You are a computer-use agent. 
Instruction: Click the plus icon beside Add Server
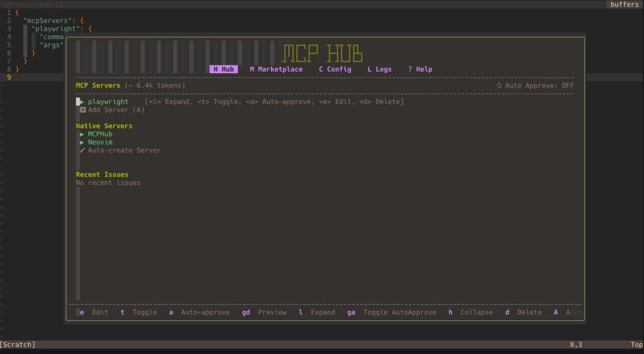tap(83, 110)
